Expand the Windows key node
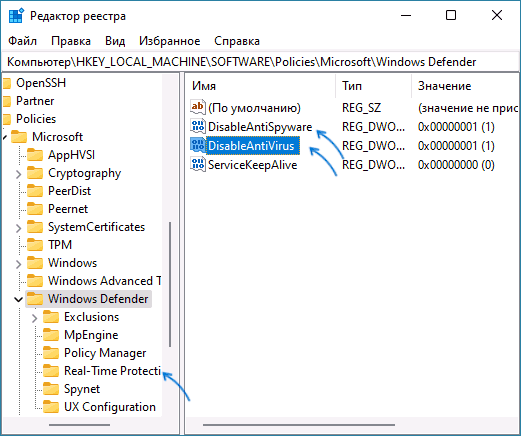 19,264
